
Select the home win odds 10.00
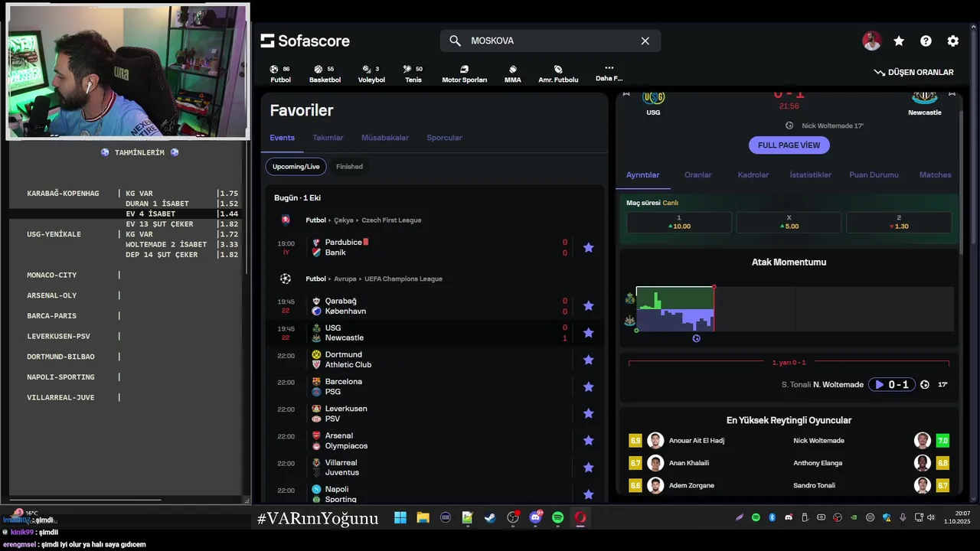click(679, 223)
